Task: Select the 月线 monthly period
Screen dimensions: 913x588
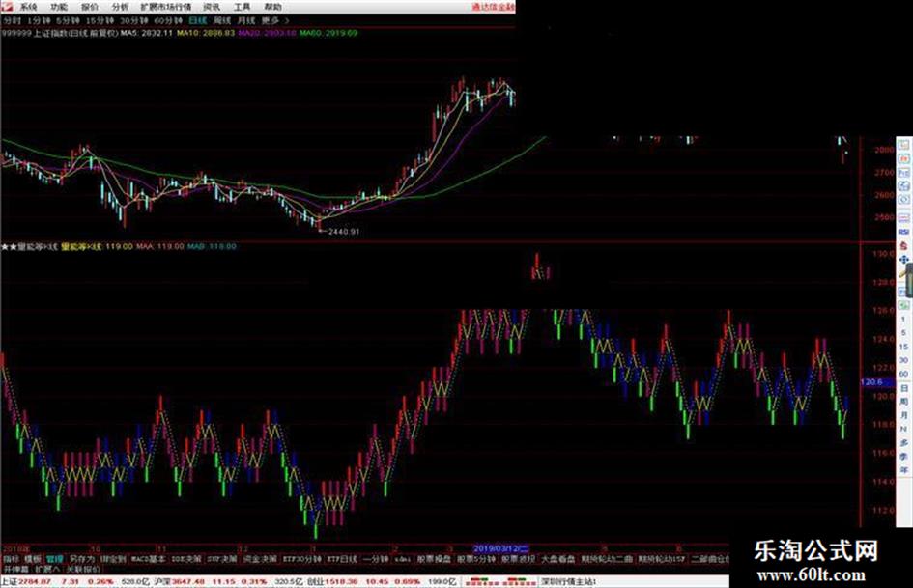Action: pos(246,21)
